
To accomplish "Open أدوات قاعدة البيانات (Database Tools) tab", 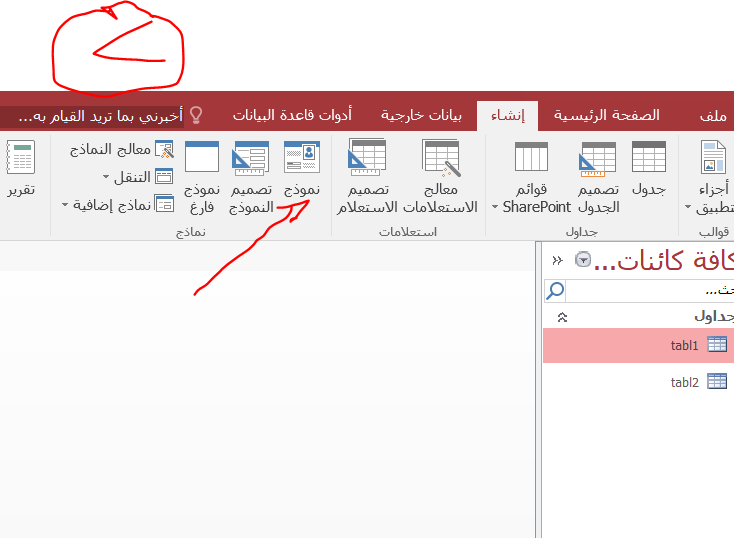I will tap(292, 115).
